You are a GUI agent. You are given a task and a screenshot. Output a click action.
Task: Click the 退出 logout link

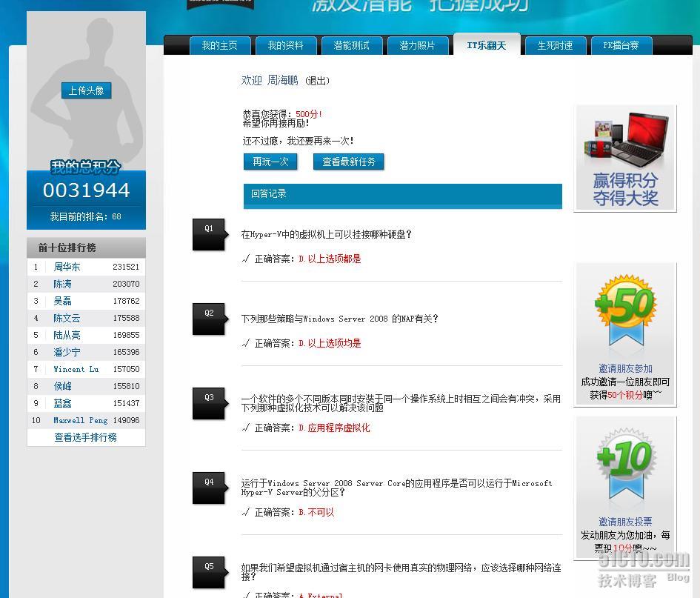coord(318,81)
